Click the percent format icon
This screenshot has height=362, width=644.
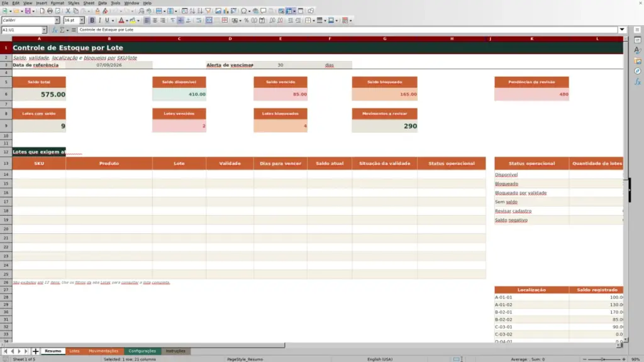247,21
